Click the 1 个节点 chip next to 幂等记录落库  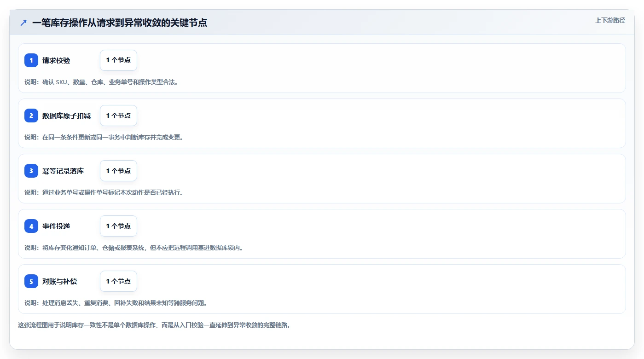pos(118,171)
